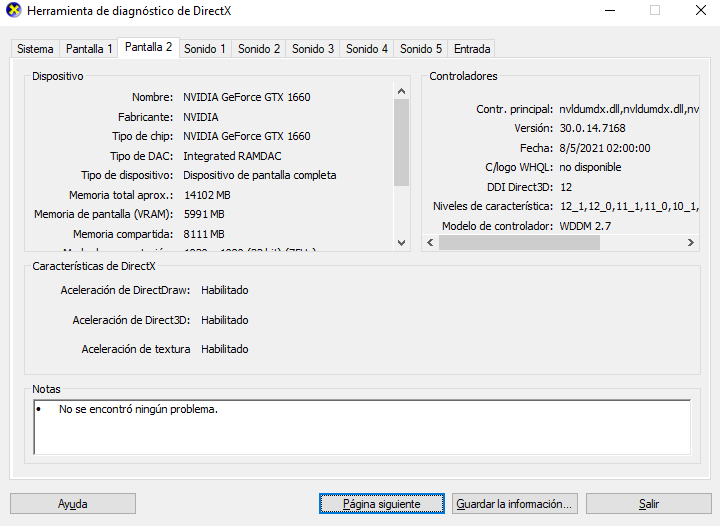Click Guardar la información button

[x=514, y=504]
